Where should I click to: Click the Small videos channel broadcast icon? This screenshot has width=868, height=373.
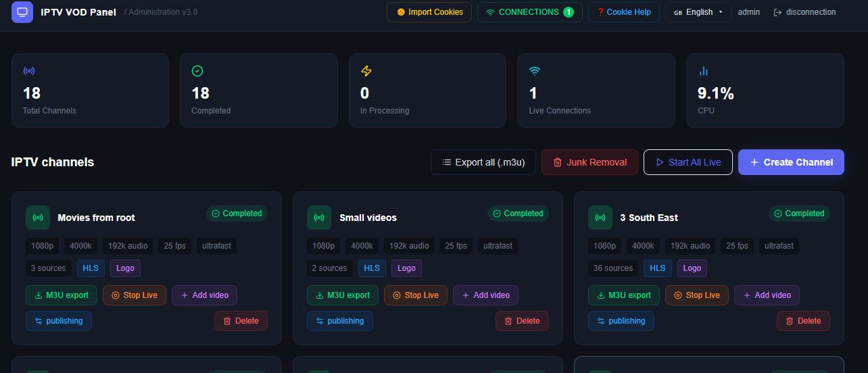319,218
